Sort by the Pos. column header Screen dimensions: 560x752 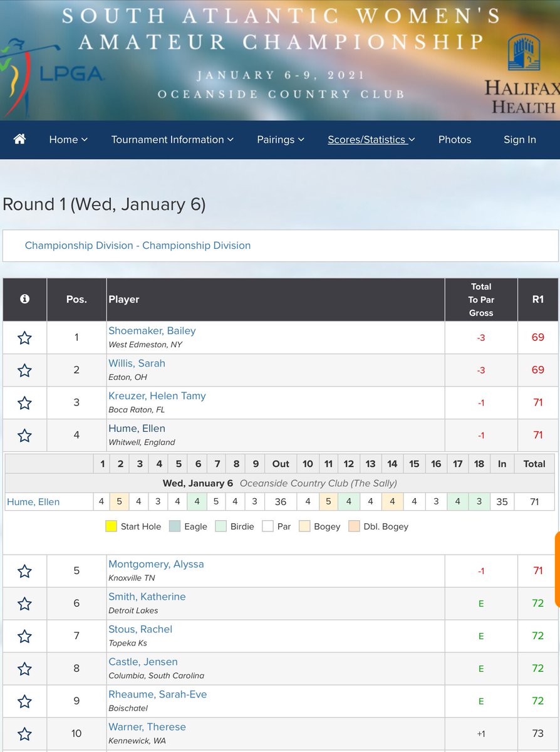pos(76,300)
